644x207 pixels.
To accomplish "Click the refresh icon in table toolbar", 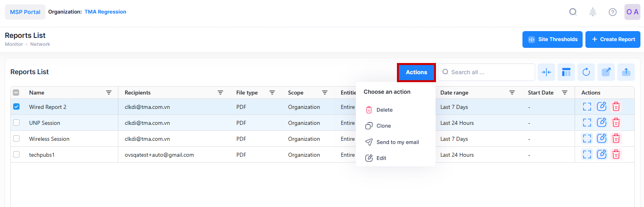I will 586,72.
